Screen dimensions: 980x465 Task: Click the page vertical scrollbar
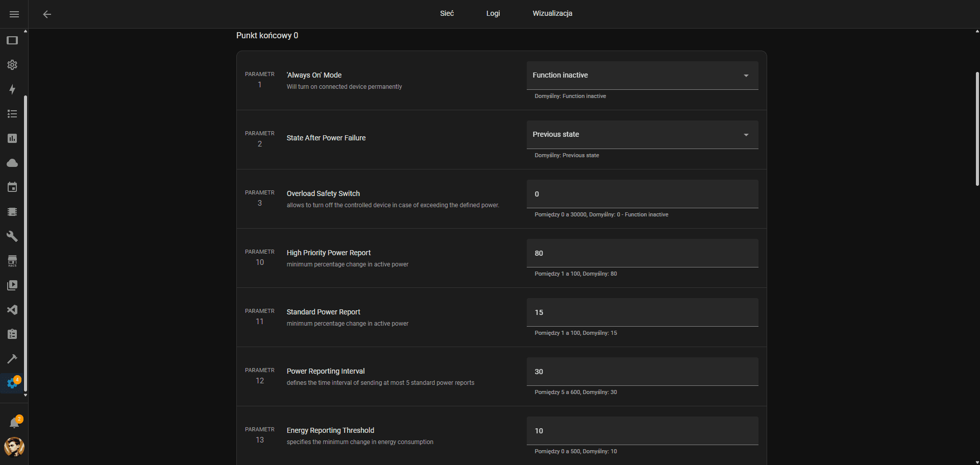(977, 129)
